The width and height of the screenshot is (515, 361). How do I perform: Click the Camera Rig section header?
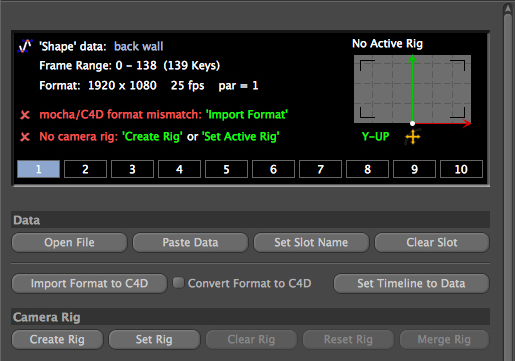(250, 317)
